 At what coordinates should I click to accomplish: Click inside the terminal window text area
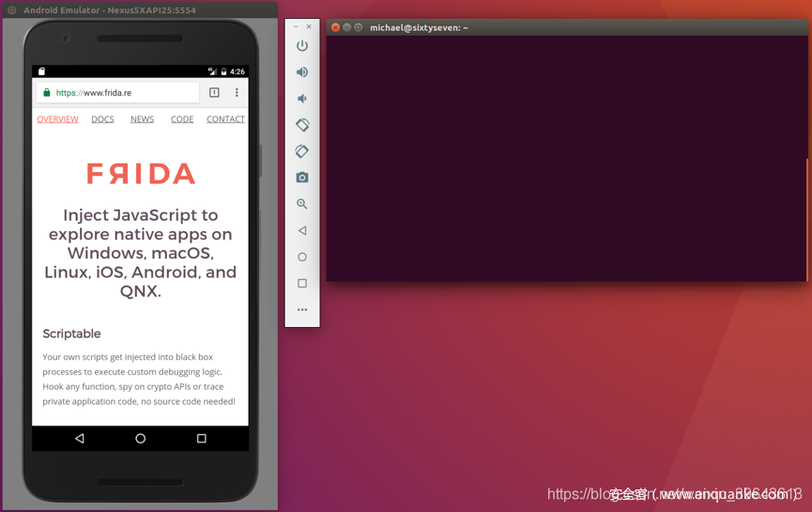566,159
